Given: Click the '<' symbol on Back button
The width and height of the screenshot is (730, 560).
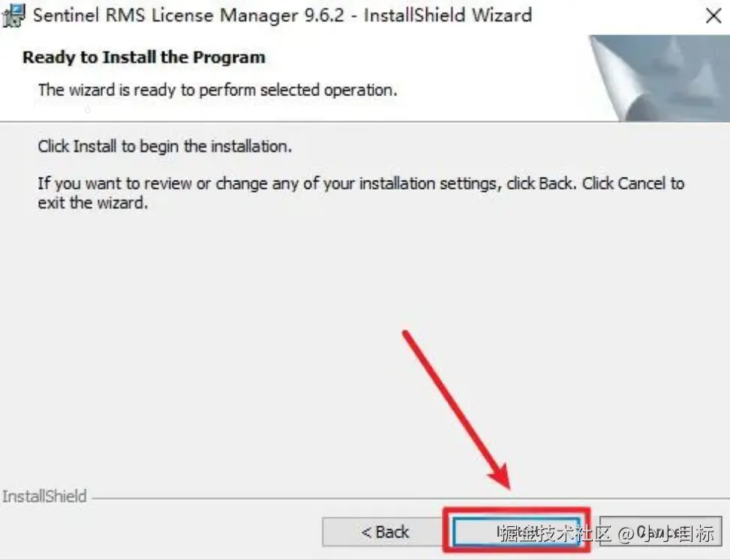Looking at the screenshot, I should click(366, 532).
